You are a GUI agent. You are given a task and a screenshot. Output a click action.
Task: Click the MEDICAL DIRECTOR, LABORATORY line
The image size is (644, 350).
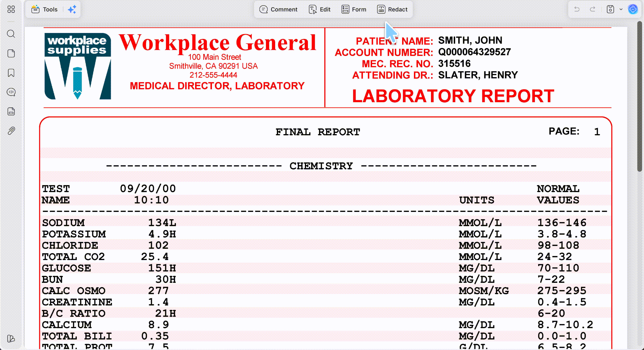[217, 86]
